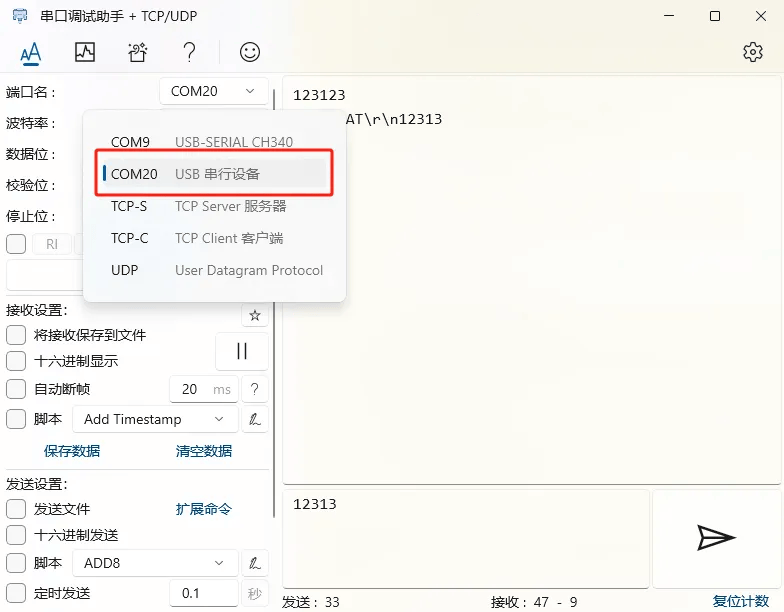Image resolution: width=784 pixels, height=612 pixels.
Task: Toggle 自动断帧 checkbox
Action: coord(16,389)
